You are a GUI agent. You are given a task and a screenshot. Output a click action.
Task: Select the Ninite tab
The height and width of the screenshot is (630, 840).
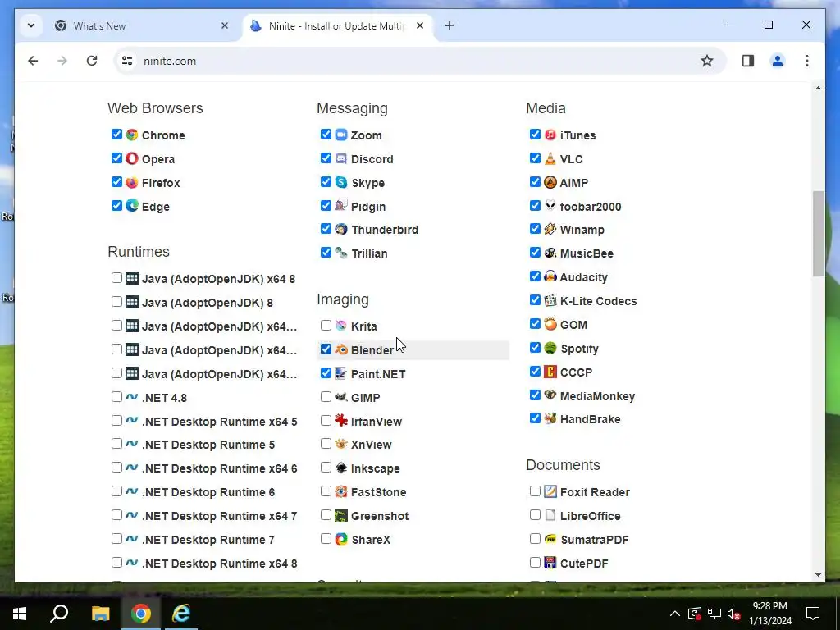click(337, 25)
